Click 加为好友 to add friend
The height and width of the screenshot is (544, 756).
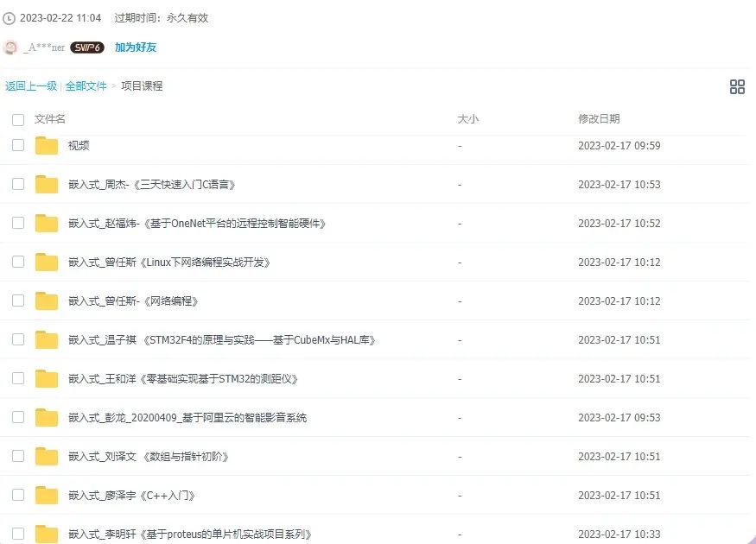pyautogui.click(x=136, y=47)
